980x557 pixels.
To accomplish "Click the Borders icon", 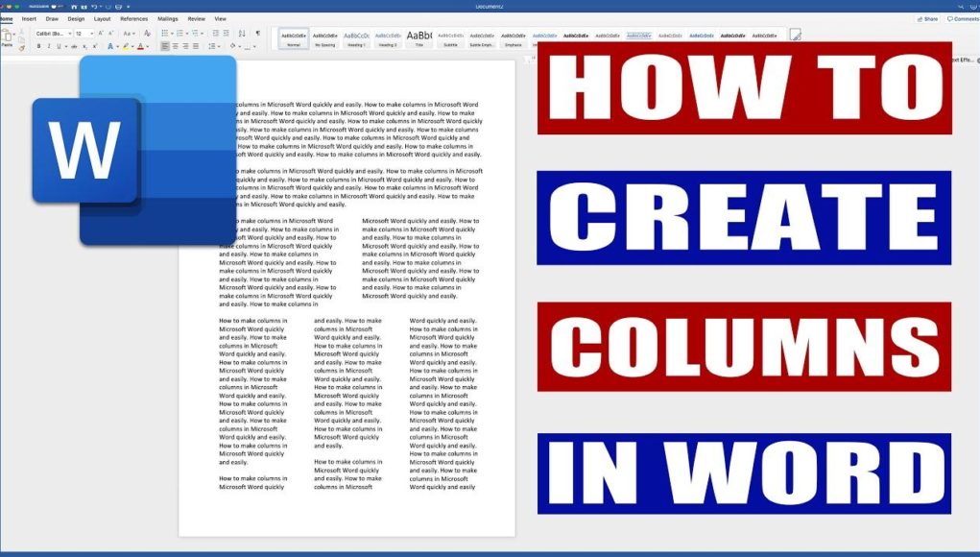I will point(248,46).
